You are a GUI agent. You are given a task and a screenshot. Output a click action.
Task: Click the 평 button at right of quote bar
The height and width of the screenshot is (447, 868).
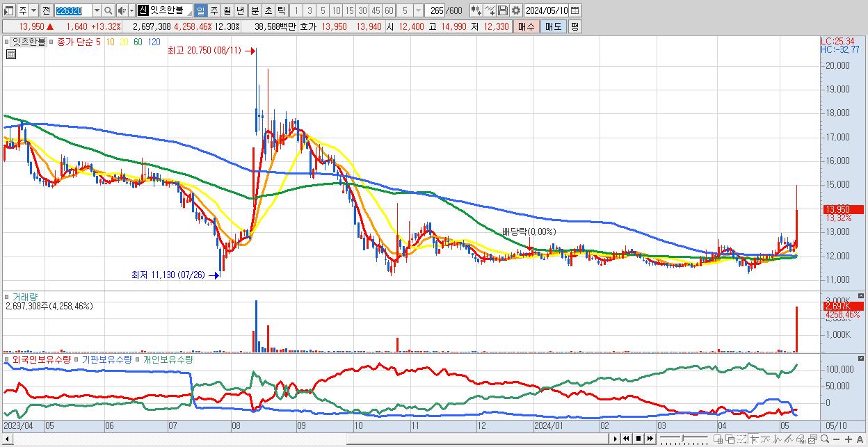[x=574, y=26]
